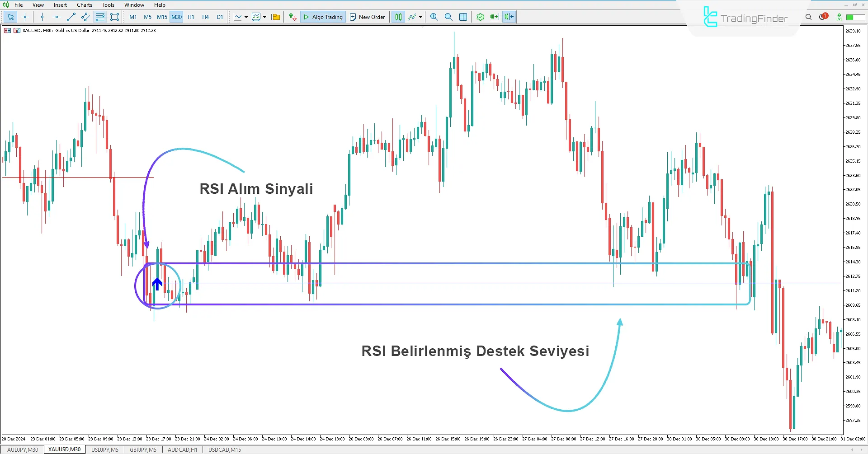
Task: Toggle the M30 timeframe selection
Action: click(x=176, y=17)
